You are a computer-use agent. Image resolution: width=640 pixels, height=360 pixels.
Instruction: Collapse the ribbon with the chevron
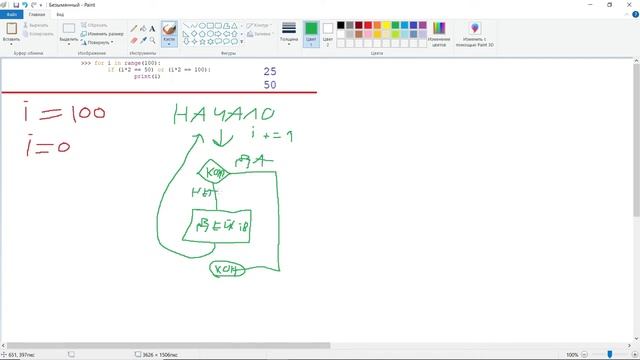tap(627, 14)
